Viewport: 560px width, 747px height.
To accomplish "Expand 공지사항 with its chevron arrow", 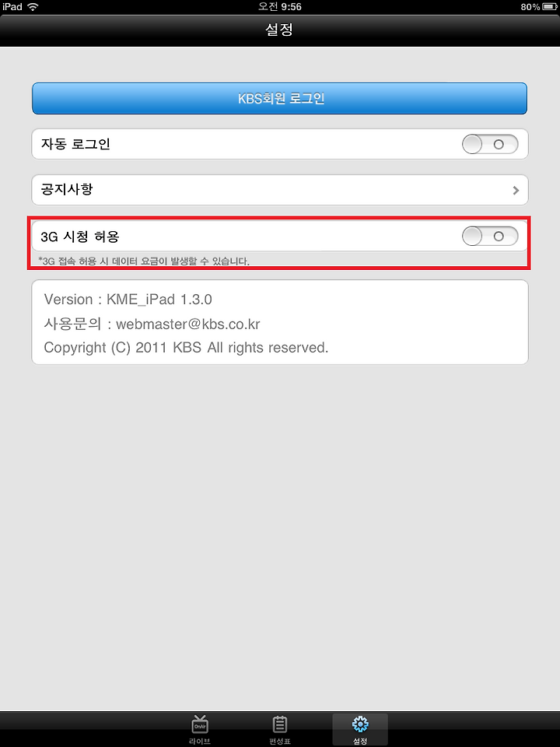I will coord(516,190).
